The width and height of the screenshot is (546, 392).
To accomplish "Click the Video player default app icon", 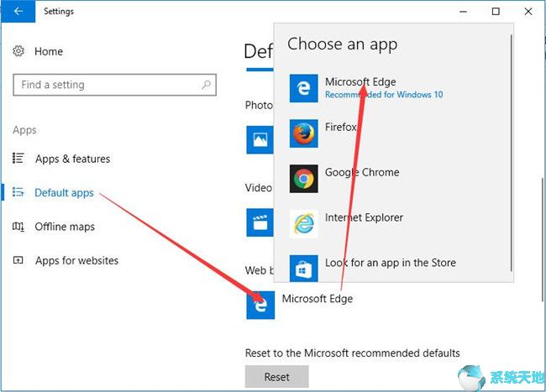I will pos(260,222).
